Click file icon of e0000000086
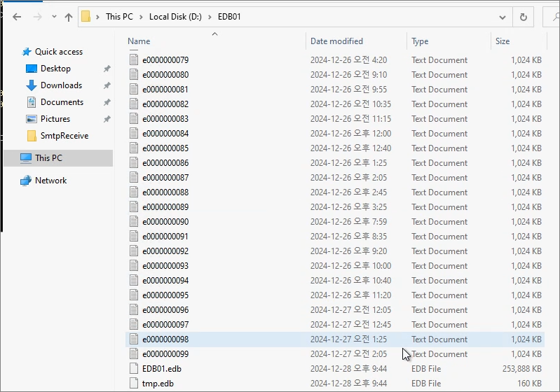This screenshot has width=560, height=392. pyautogui.click(x=134, y=162)
